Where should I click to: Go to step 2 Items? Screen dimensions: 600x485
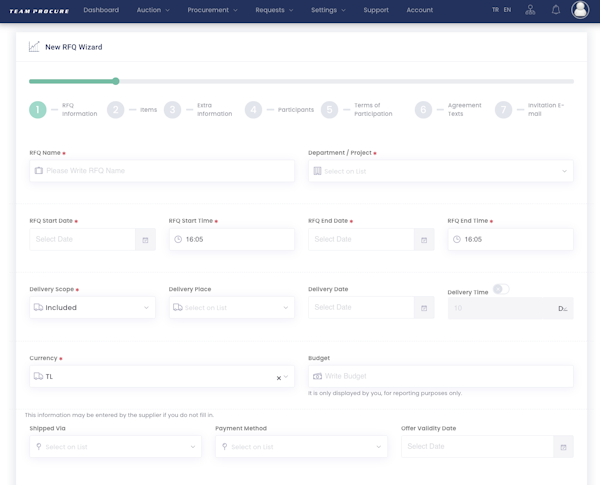(132, 110)
